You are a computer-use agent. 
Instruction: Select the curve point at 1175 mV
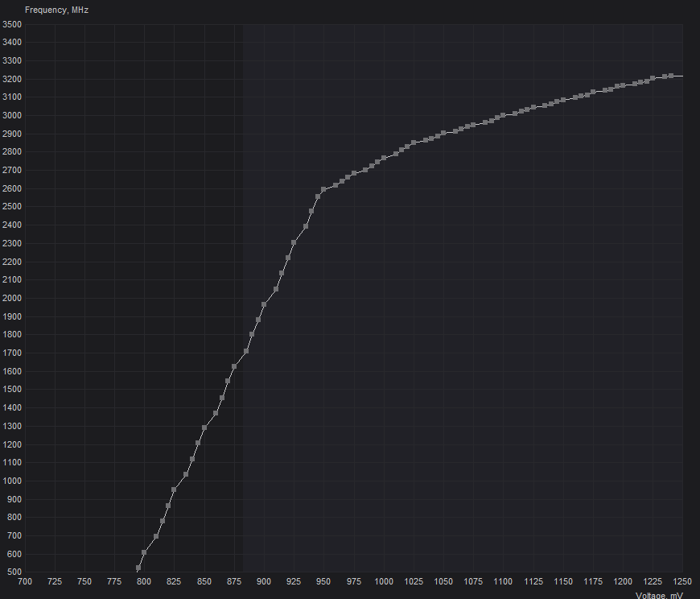click(593, 92)
